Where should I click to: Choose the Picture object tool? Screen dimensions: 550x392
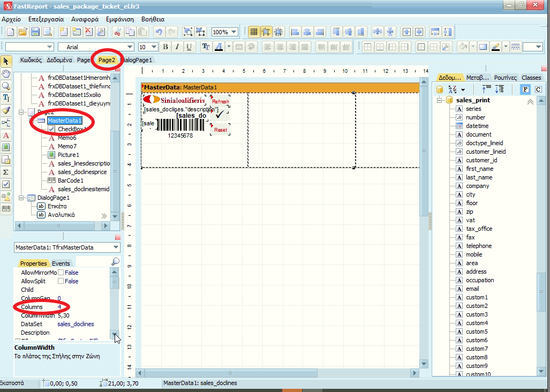point(6,148)
